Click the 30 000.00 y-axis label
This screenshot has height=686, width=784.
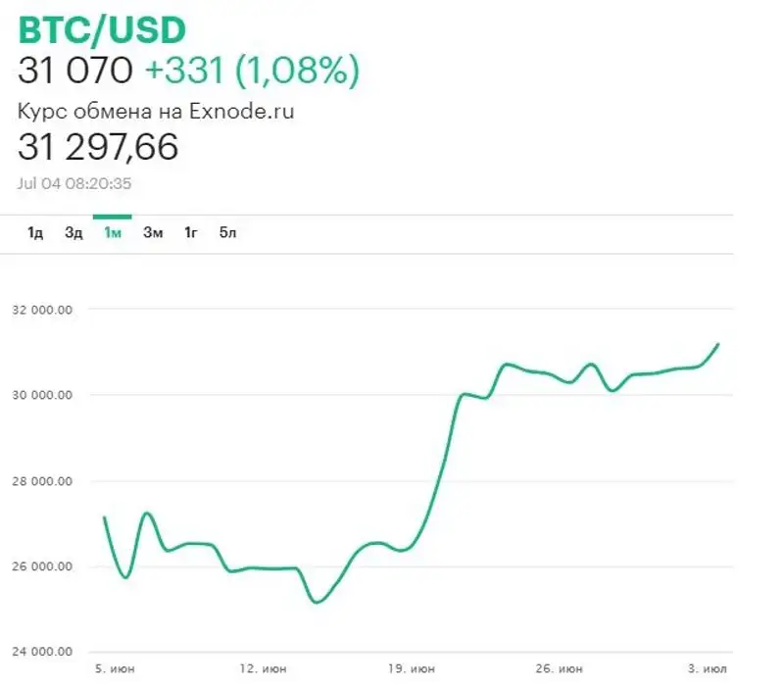click(x=41, y=395)
